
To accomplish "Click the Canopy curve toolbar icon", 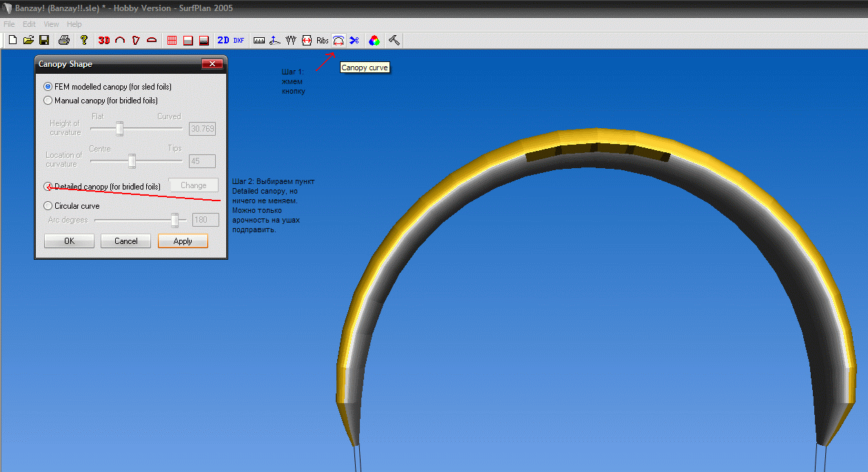I will point(339,41).
